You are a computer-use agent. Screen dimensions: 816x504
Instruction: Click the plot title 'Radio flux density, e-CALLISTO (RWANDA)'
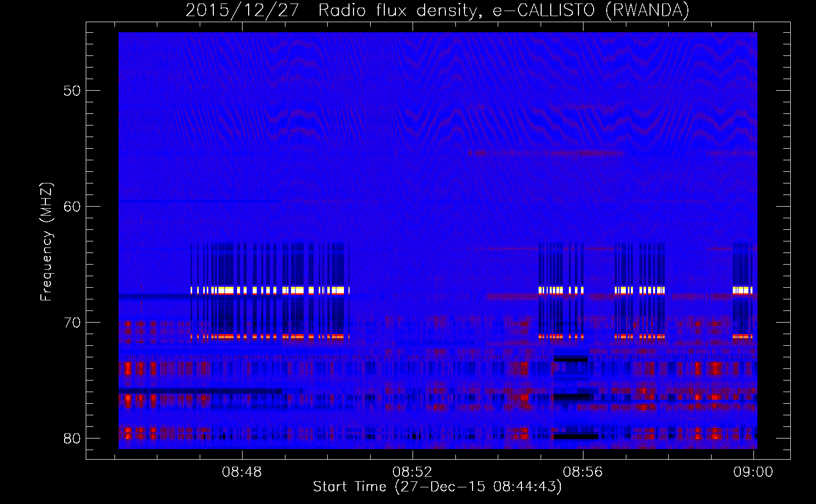coord(503,11)
